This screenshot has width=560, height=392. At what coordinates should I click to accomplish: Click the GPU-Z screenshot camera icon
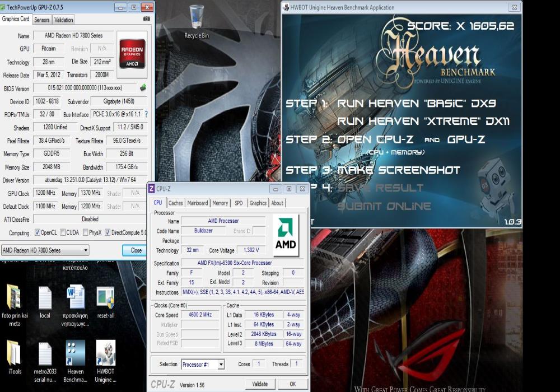click(x=146, y=19)
